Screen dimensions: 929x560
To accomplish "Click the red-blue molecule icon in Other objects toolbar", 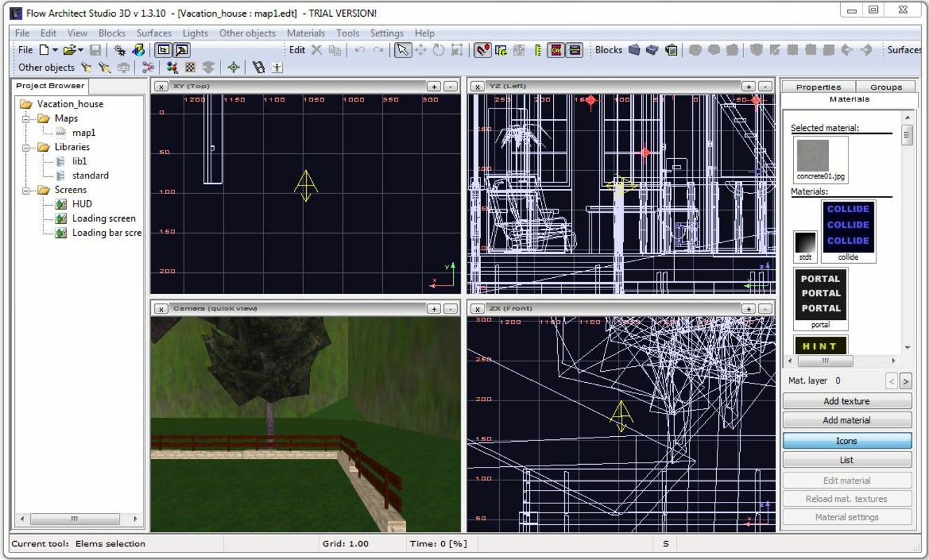I will (148, 67).
